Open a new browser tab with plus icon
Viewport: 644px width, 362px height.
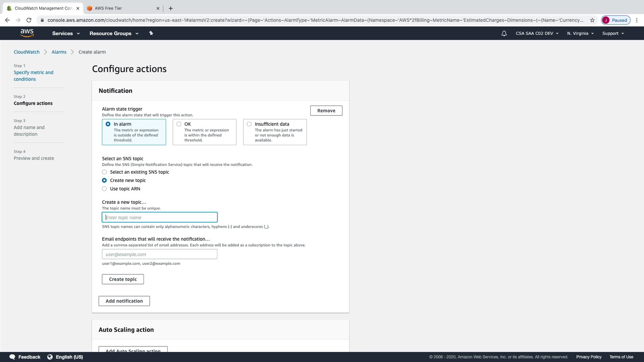(170, 8)
